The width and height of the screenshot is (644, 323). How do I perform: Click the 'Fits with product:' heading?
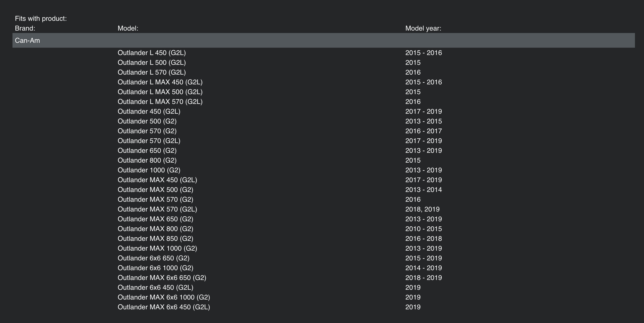tap(41, 19)
